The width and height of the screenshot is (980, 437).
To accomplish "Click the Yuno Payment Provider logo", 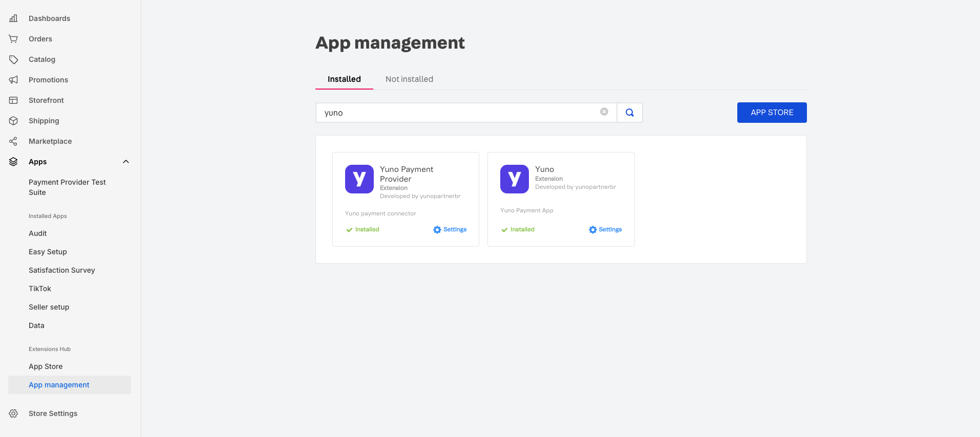I will click(359, 179).
